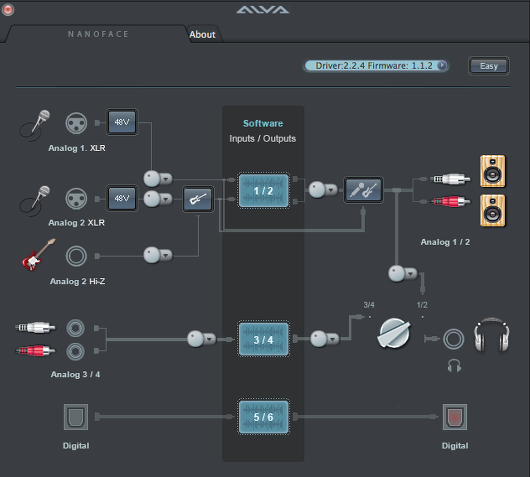Turn the 3/4 – 1/2 headphone source selector
This screenshot has height=477, width=530.
coord(394,333)
